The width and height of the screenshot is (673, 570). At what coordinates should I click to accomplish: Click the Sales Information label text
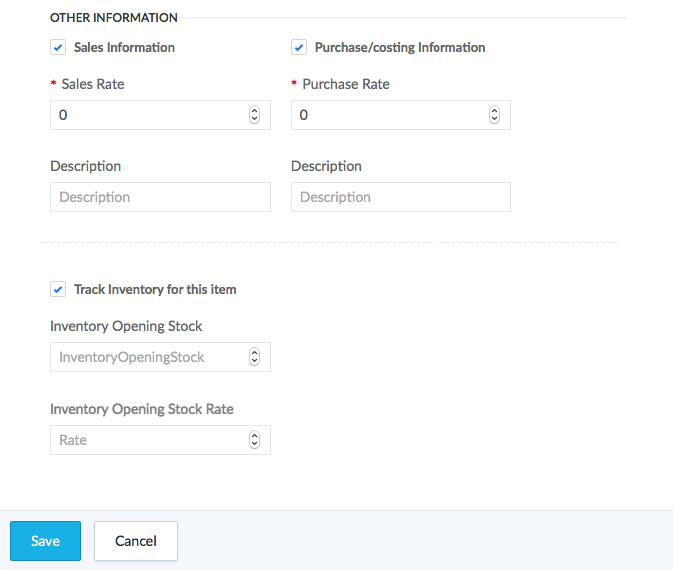124,47
